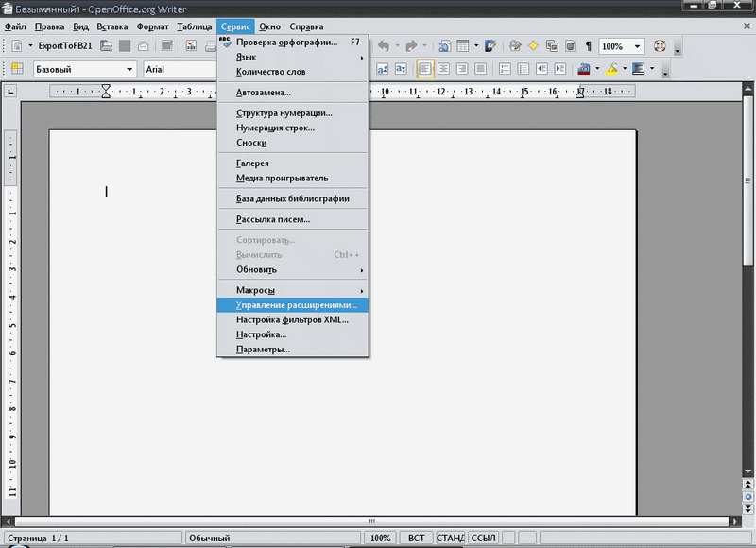Click the Undo arrow icon
Viewport: 756px width, 548px height.
(384, 45)
